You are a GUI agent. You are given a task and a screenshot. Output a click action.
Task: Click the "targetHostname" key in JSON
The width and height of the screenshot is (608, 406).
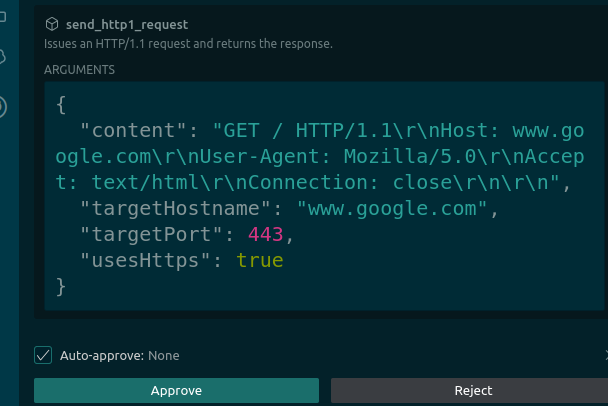tap(175, 209)
